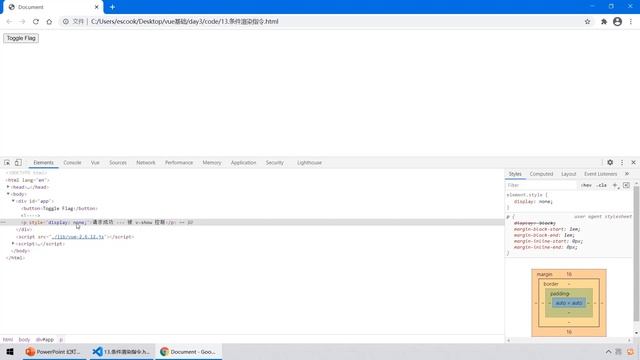Screen dimensions: 640x360
Task: Collapse the div id app node
Action: (13, 201)
